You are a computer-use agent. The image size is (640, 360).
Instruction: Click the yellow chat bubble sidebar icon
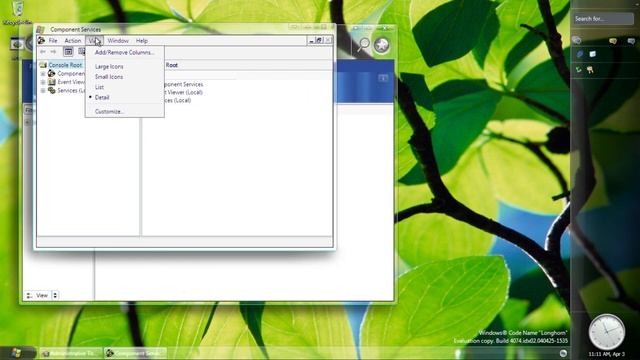click(613, 41)
